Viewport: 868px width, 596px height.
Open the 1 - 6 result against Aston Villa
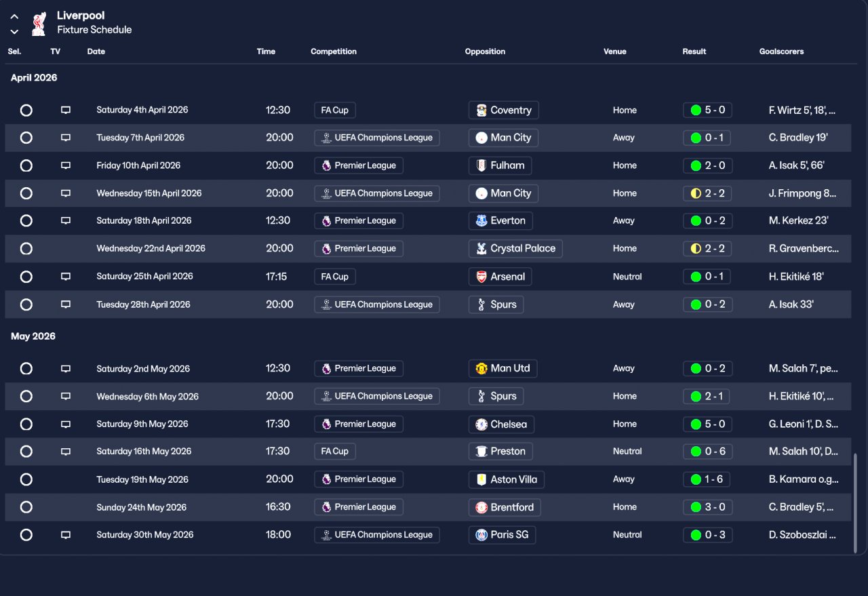[707, 479]
